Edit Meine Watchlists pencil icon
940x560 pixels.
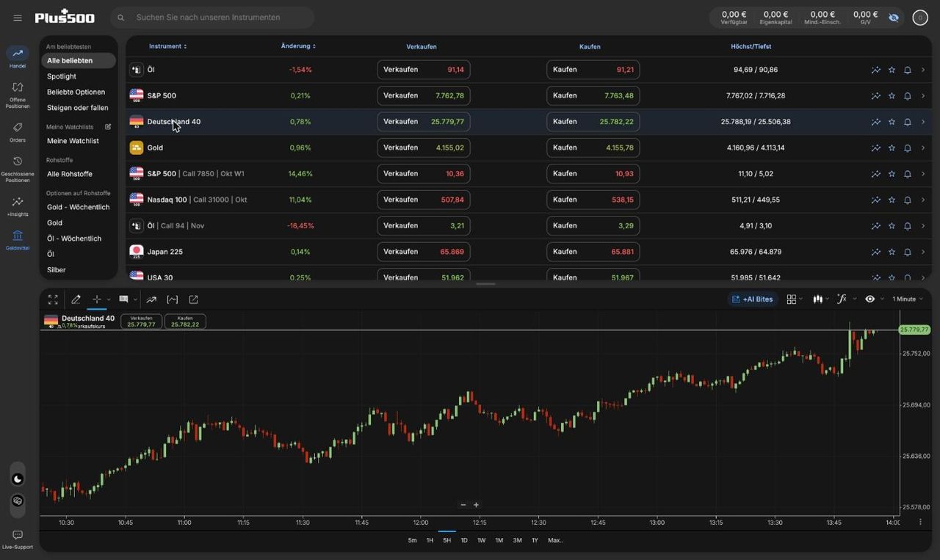pyautogui.click(x=108, y=127)
